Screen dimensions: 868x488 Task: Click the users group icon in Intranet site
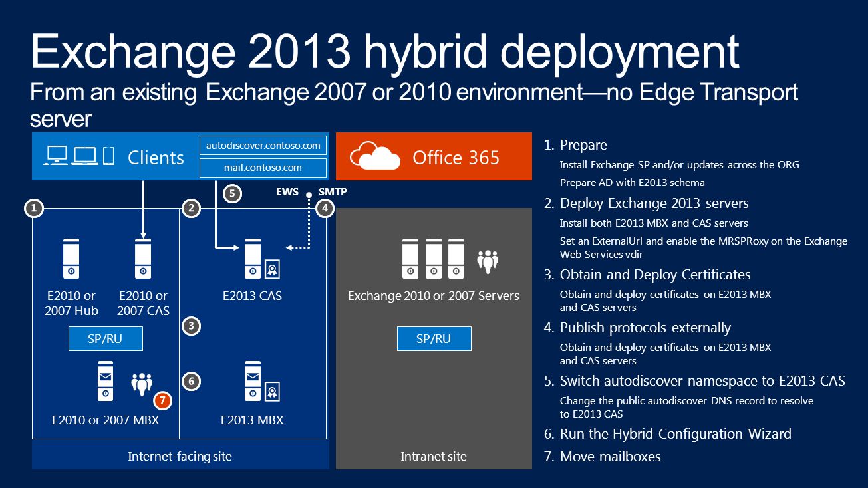488,261
